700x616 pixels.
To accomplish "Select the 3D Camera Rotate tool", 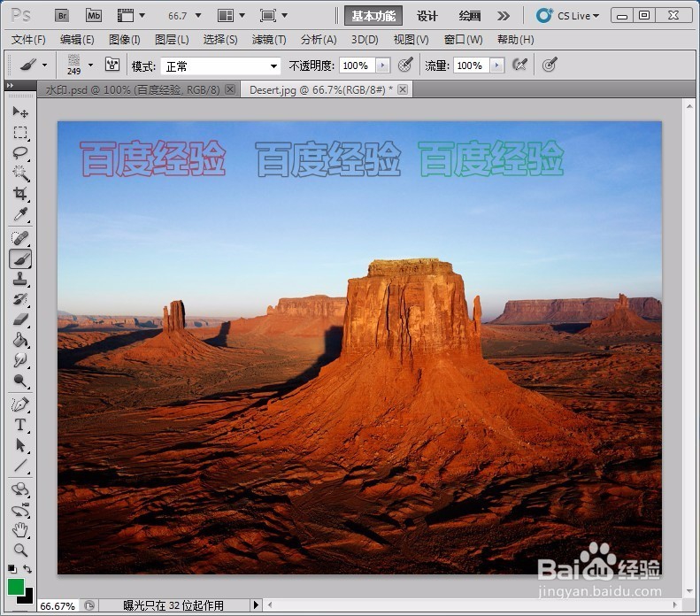I will 20,510.
